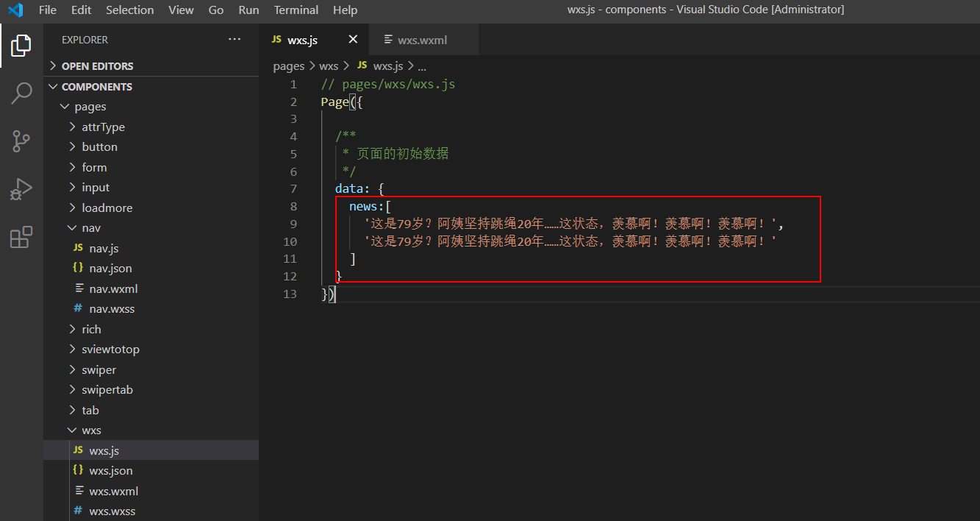The height and width of the screenshot is (521, 980).
Task: Click line number 13 in the gutter
Action: point(290,294)
